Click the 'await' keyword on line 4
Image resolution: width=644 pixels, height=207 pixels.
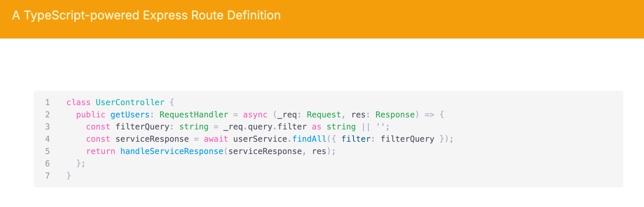[216, 139]
